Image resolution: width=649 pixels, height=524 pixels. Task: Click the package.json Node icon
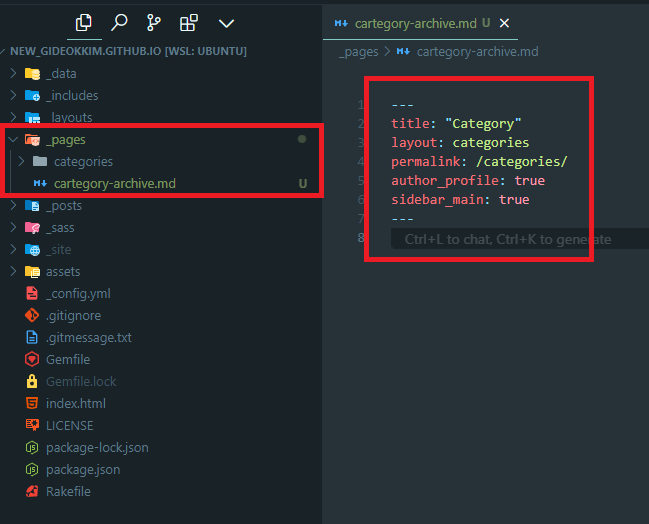click(x=32, y=469)
